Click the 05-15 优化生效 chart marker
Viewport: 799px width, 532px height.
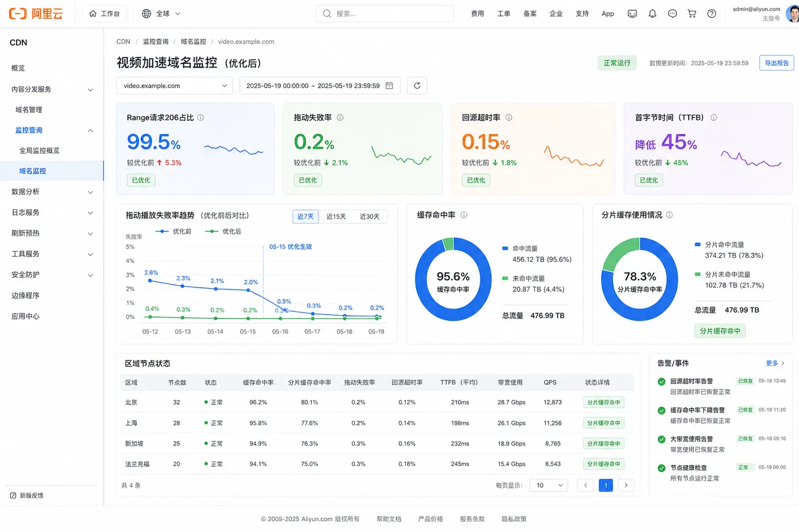click(x=290, y=247)
